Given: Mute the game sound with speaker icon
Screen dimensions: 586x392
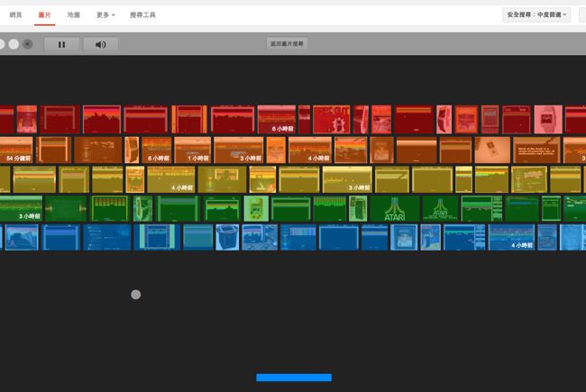Looking at the screenshot, I should coord(101,44).
